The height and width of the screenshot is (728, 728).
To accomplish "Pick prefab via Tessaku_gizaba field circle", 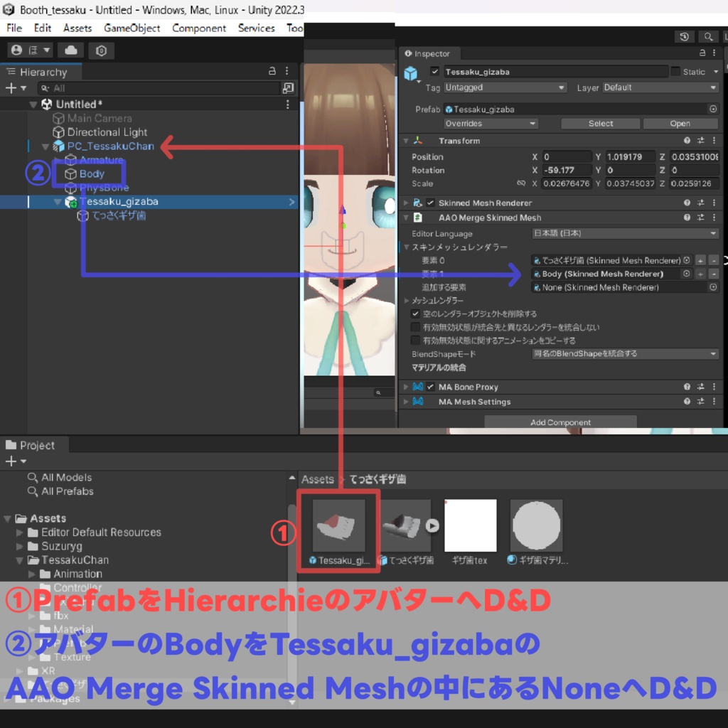I will [713, 109].
